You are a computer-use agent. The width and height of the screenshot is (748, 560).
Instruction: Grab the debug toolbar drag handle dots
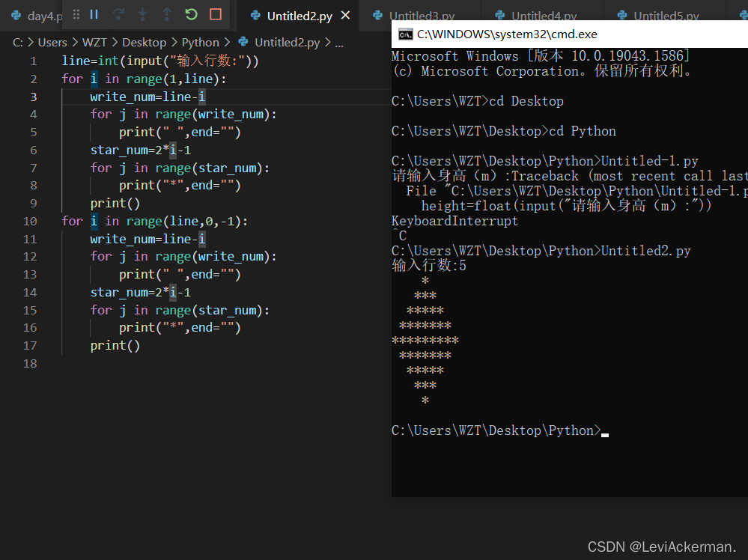(x=76, y=14)
